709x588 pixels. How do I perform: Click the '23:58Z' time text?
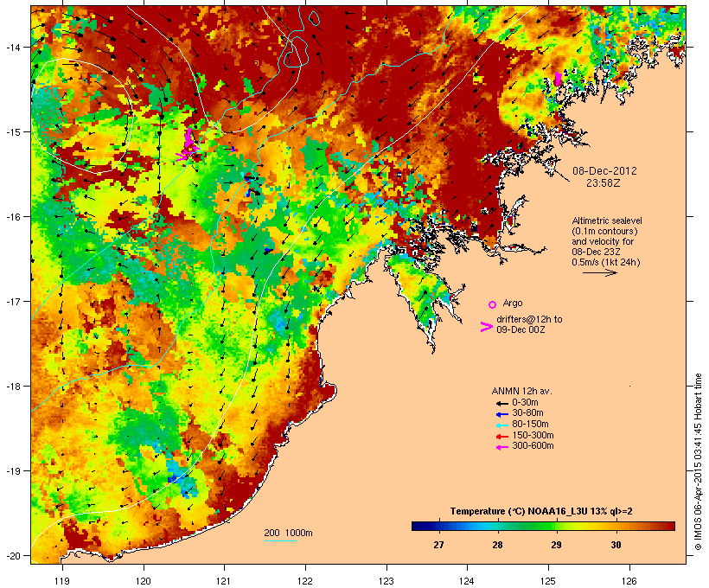click(x=604, y=183)
